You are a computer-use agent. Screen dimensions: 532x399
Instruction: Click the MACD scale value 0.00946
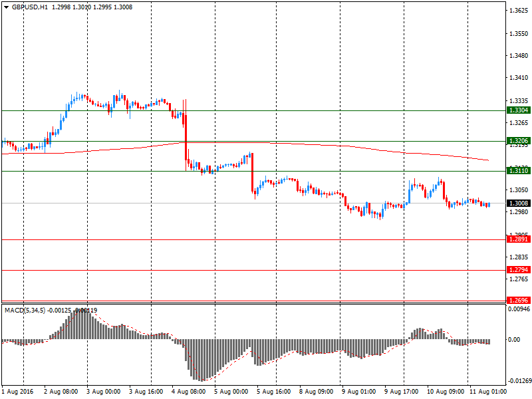click(519, 309)
